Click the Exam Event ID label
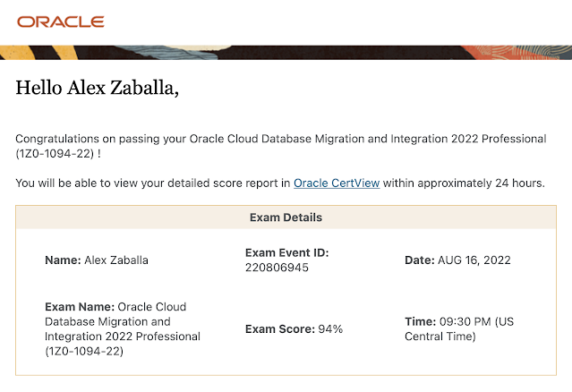The height and width of the screenshot is (392, 572). 286,253
